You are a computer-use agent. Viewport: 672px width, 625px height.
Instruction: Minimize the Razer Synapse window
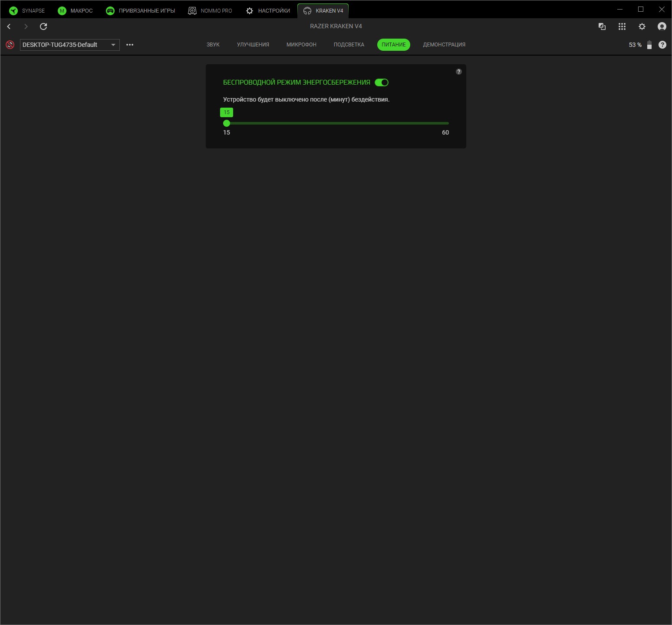[620, 9]
